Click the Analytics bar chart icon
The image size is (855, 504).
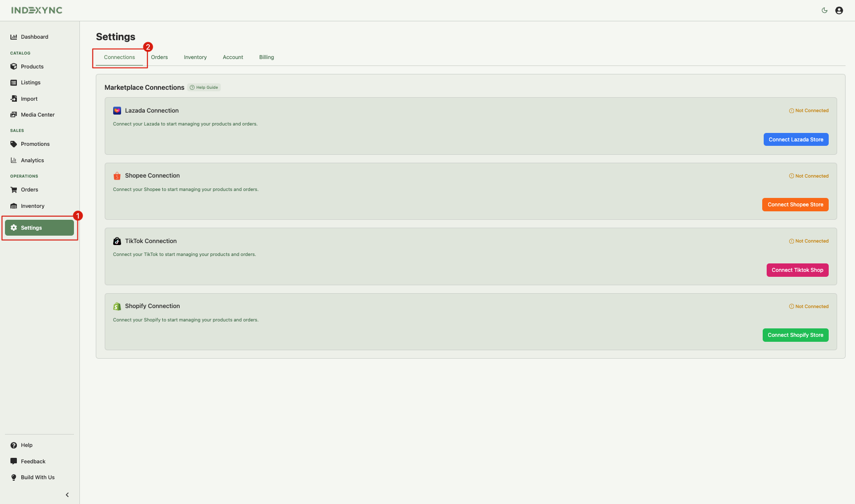[x=14, y=160]
